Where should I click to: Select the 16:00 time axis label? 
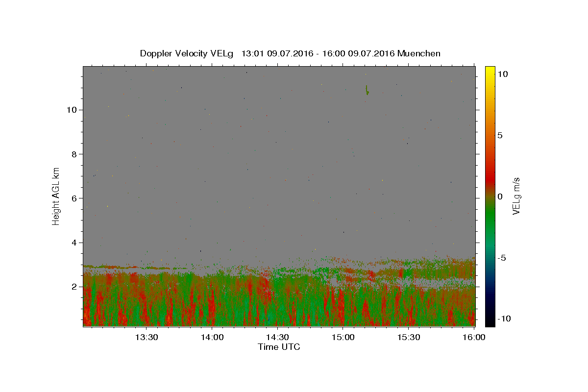coord(474,337)
